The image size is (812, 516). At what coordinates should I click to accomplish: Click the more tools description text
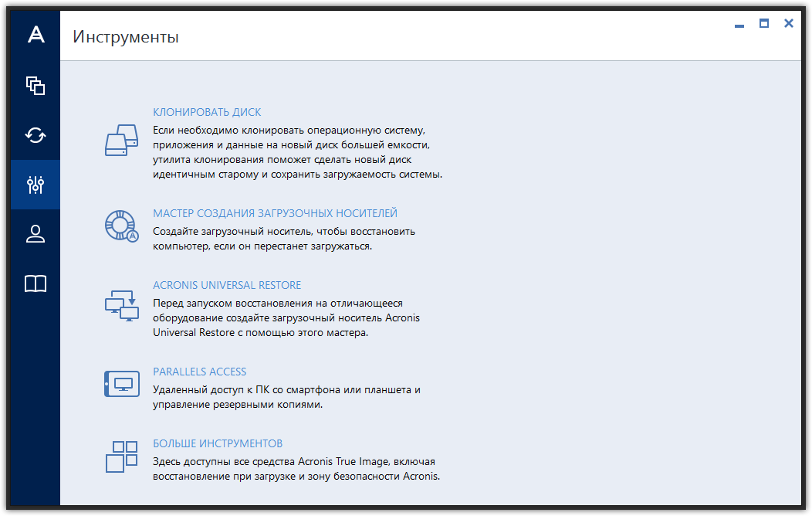296,469
